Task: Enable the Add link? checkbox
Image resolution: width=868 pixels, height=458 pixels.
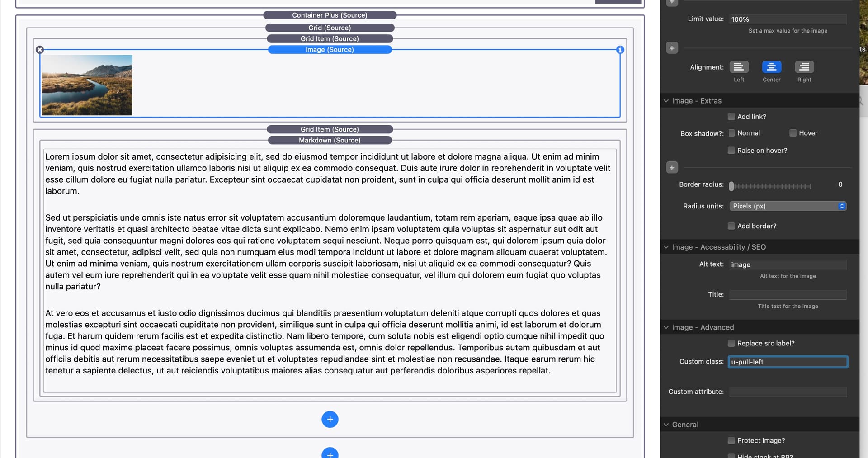Action: (x=731, y=117)
